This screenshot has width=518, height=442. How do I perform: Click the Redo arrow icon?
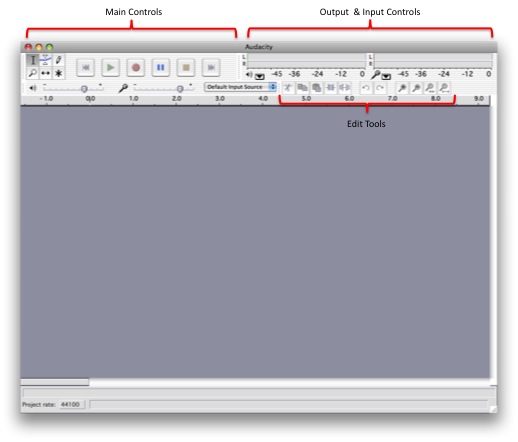380,88
